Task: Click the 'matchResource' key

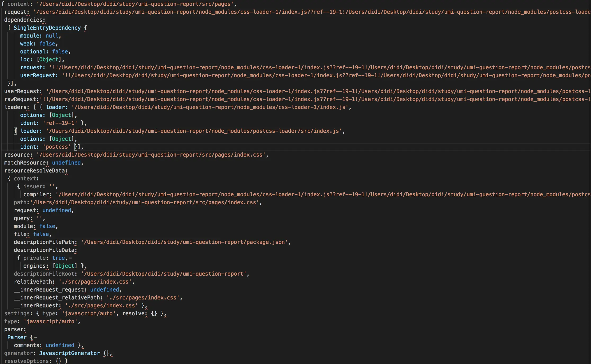Action: [x=25, y=163]
